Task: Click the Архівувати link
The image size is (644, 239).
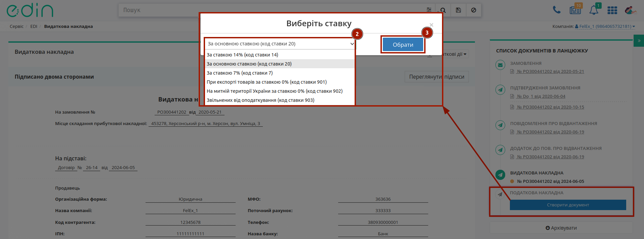Action: coord(561,228)
